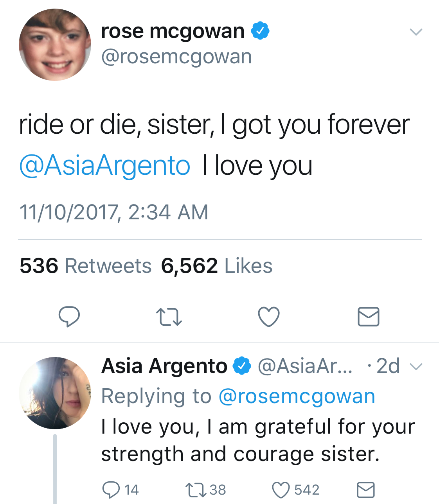439x504 pixels.
Task: Tap the 11/10/2017, 2:34 AM timestamp
Action: coord(114,212)
